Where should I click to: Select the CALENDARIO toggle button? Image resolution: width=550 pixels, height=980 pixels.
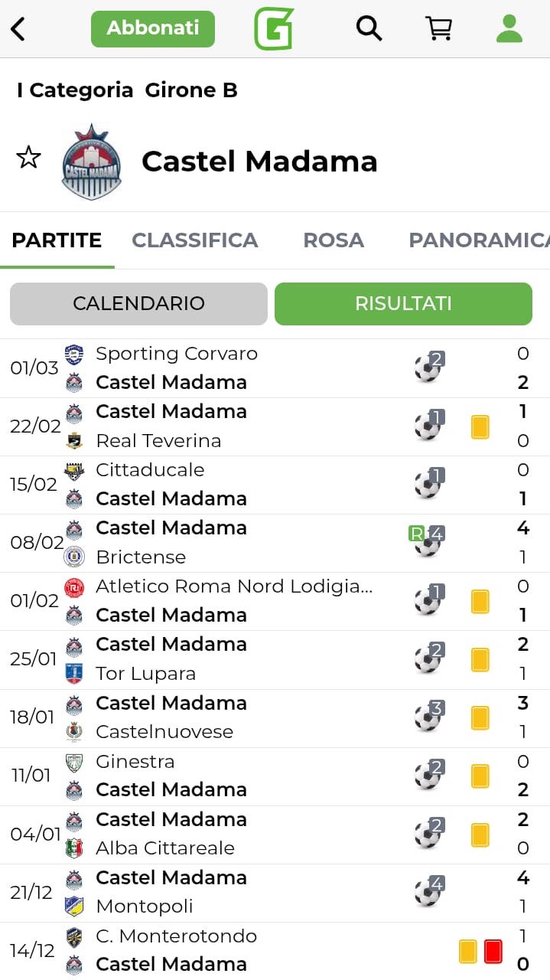click(138, 303)
